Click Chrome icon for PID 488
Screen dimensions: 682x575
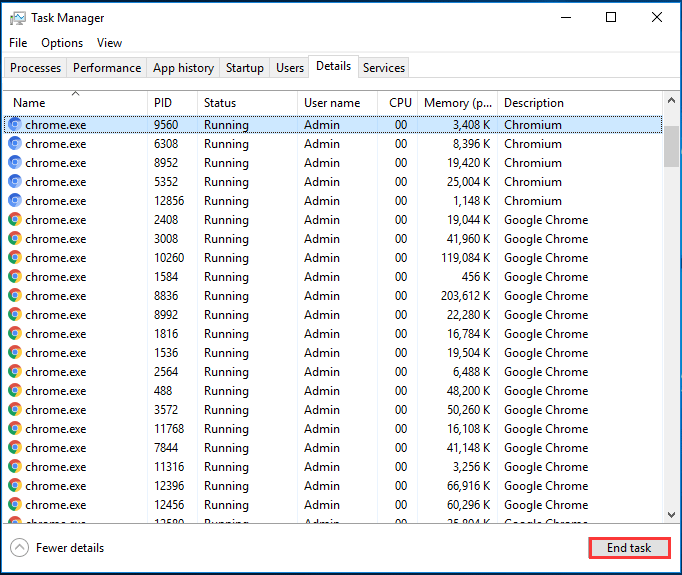pyautogui.click(x=15, y=391)
